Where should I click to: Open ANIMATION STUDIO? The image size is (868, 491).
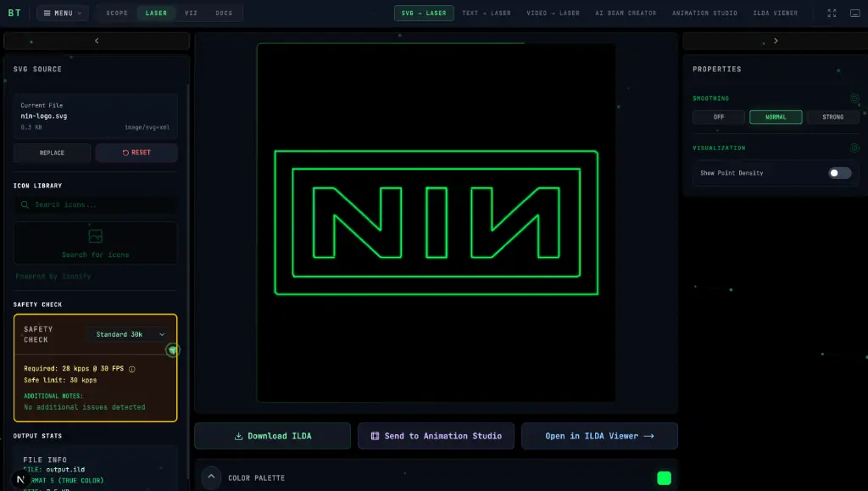point(704,13)
